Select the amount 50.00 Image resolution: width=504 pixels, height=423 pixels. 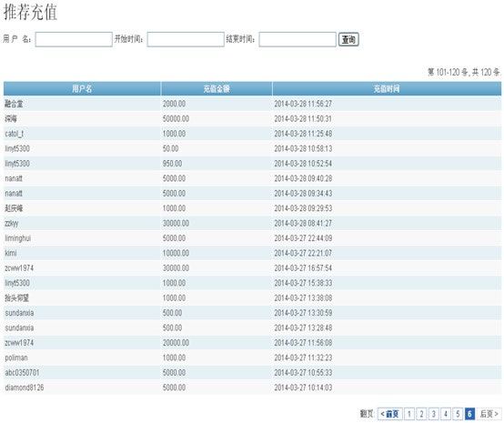tap(170, 148)
